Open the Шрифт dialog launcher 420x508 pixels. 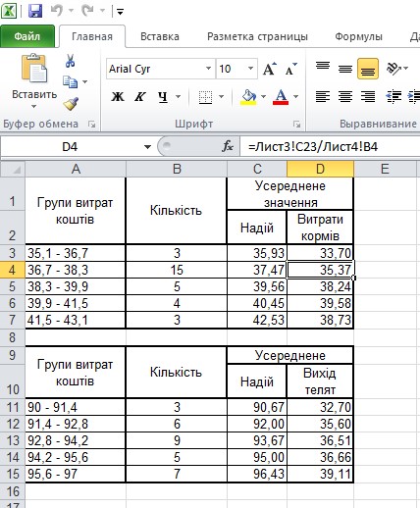(296, 124)
